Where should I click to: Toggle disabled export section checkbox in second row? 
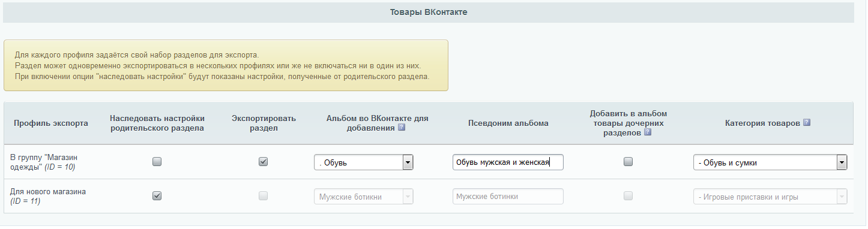[263, 196]
